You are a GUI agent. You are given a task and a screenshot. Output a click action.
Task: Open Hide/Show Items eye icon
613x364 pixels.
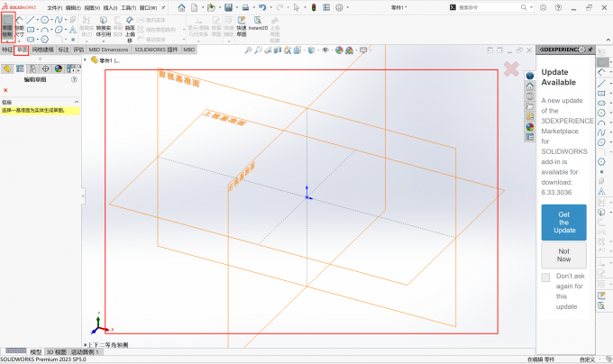pyautogui.click(x=325, y=50)
